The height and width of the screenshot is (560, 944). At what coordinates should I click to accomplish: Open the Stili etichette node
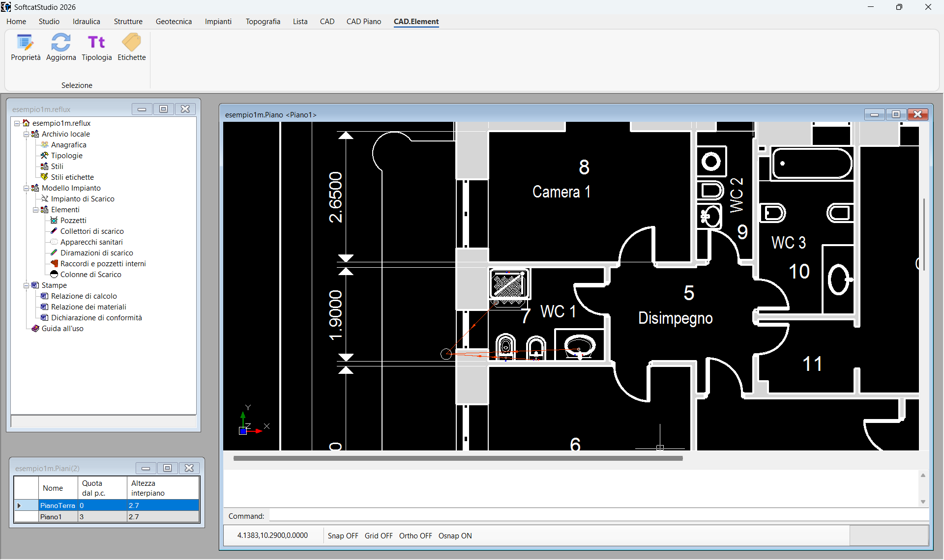click(x=72, y=177)
